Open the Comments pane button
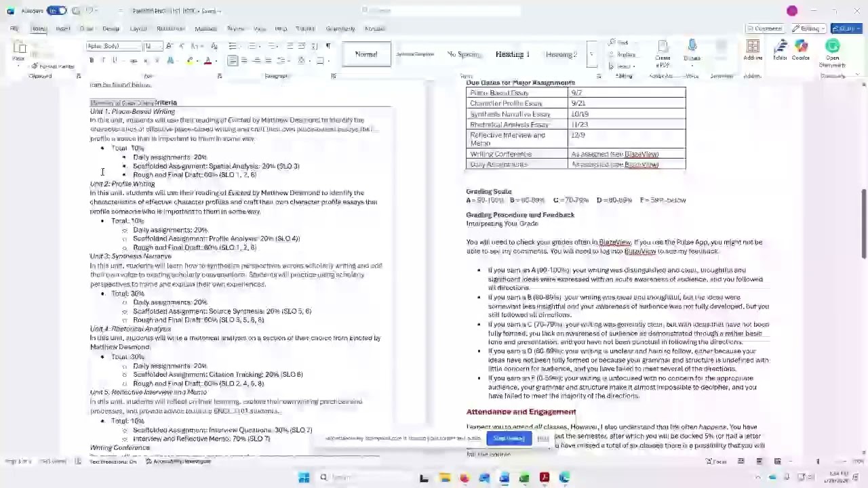 (x=764, y=28)
